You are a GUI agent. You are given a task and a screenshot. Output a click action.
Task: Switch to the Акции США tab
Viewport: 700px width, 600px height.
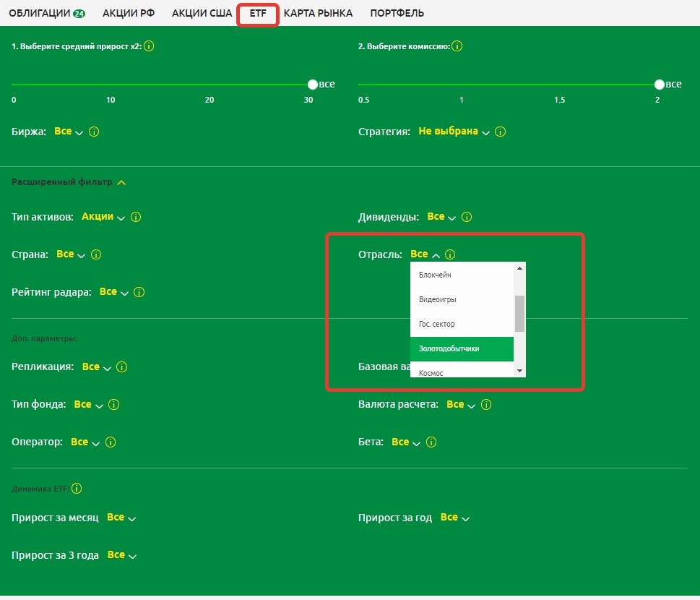[202, 13]
